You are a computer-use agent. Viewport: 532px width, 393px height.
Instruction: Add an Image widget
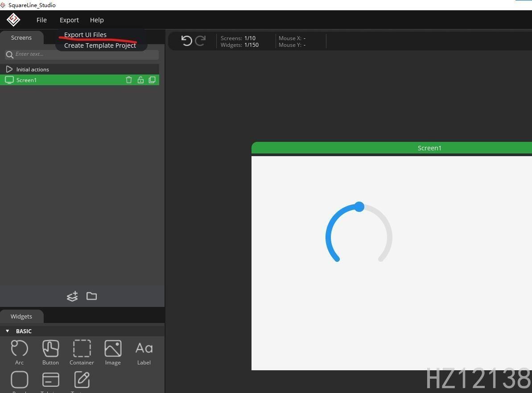113,352
